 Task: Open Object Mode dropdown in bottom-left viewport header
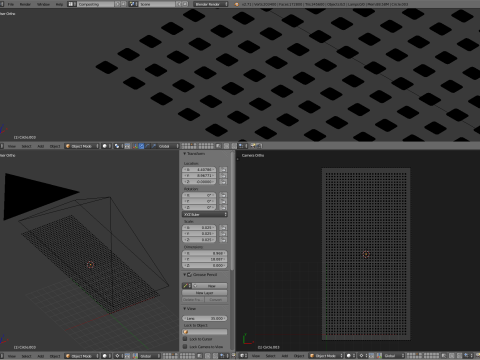click(82, 356)
